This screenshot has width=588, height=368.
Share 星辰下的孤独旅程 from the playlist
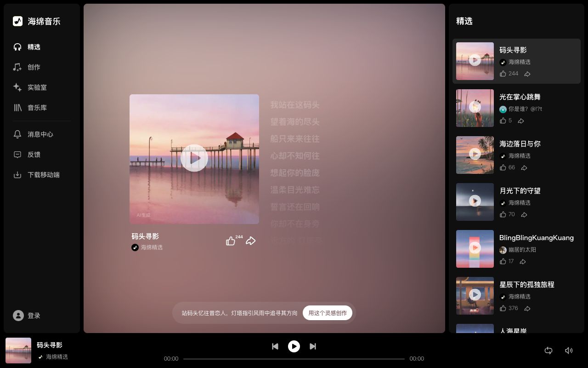pyautogui.click(x=527, y=309)
